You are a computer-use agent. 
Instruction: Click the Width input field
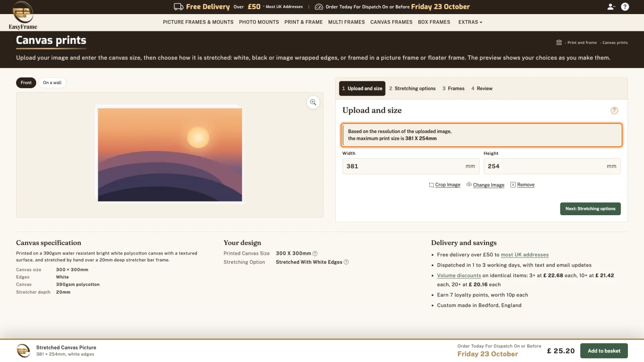pyautogui.click(x=411, y=166)
